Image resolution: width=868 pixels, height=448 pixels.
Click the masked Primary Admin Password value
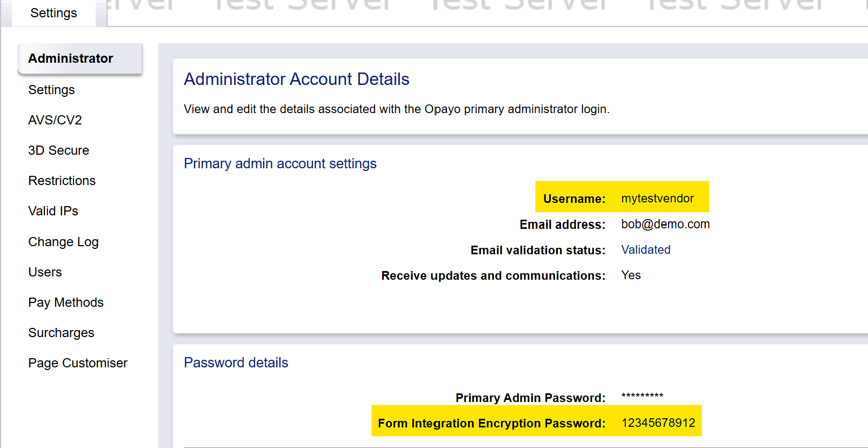pyautogui.click(x=642, y=396)
